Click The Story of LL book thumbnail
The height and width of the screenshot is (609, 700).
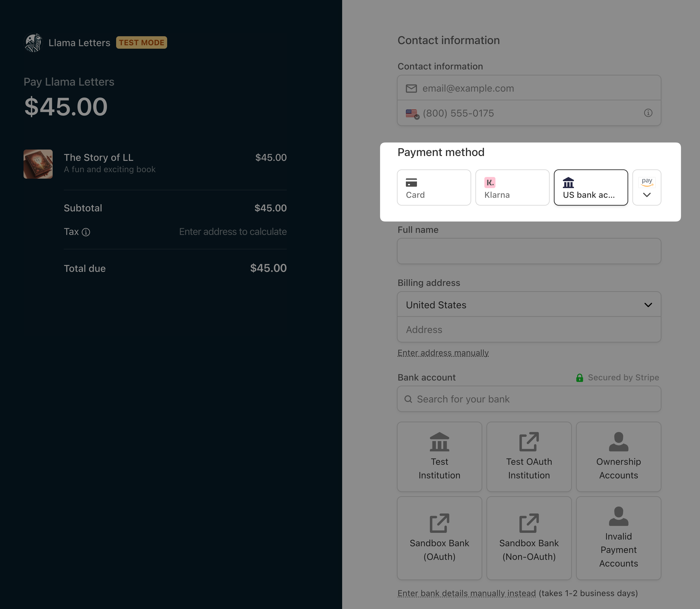(x=38, y=164)
